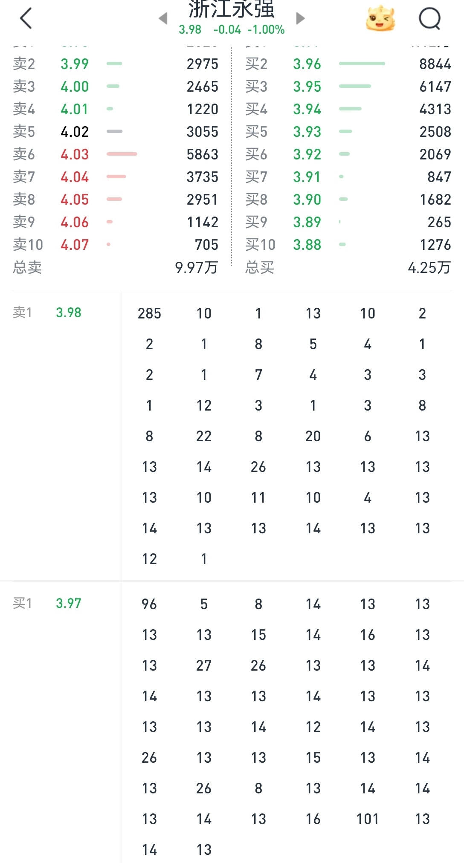Viewport: 464px width, 868px height.
Task: Tap the 96 order in buy queue
Action: coord(149,604)
